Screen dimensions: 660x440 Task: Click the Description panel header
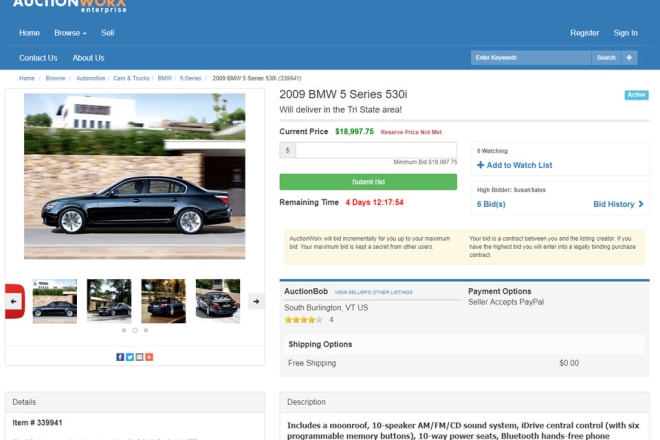[x=464, y=402]
